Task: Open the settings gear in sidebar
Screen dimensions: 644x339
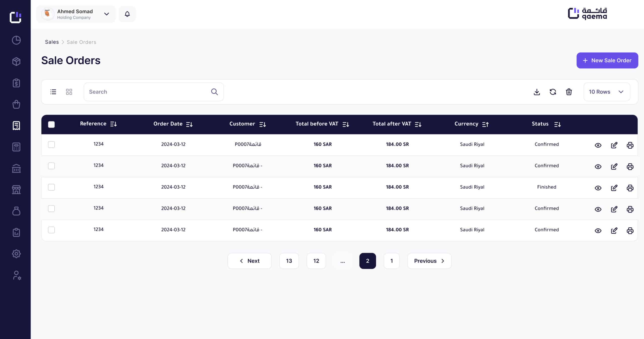Action: [16, 254]
